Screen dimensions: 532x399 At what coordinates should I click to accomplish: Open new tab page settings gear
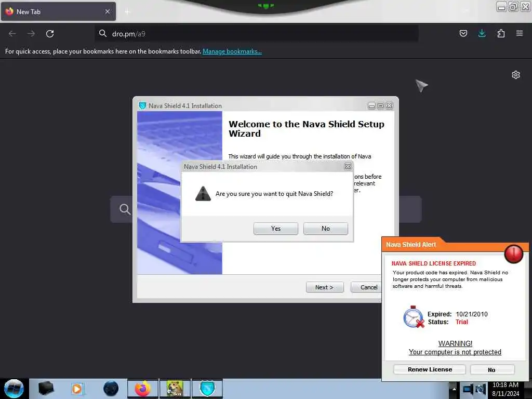point(516,75)
